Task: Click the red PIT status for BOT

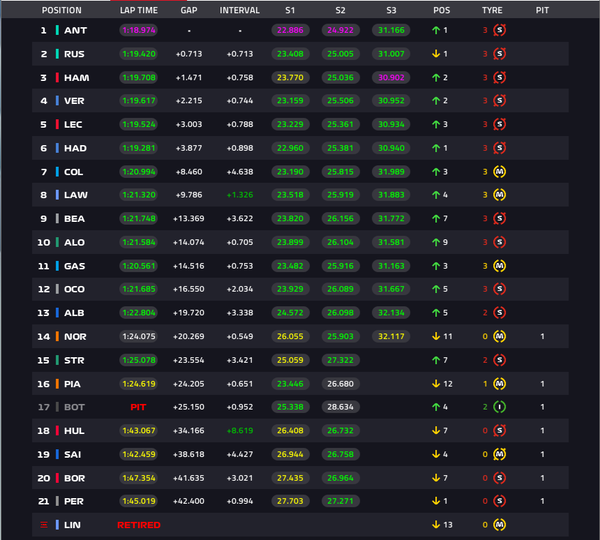Action: [x=138, y=407]
